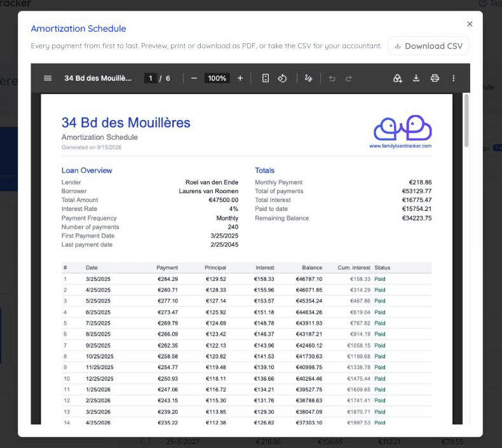Click the 'Amortization Schedule' dialog title
Image resolution: width=502 pixels, height=448 pixels.
coord(78,29)
